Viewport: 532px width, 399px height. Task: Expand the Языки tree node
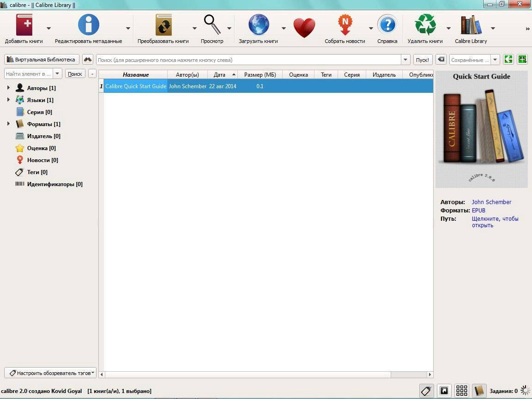coord(8,100)
